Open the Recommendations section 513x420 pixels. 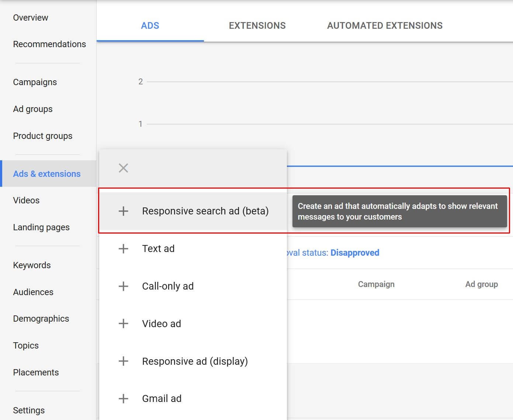coord(49,44)
